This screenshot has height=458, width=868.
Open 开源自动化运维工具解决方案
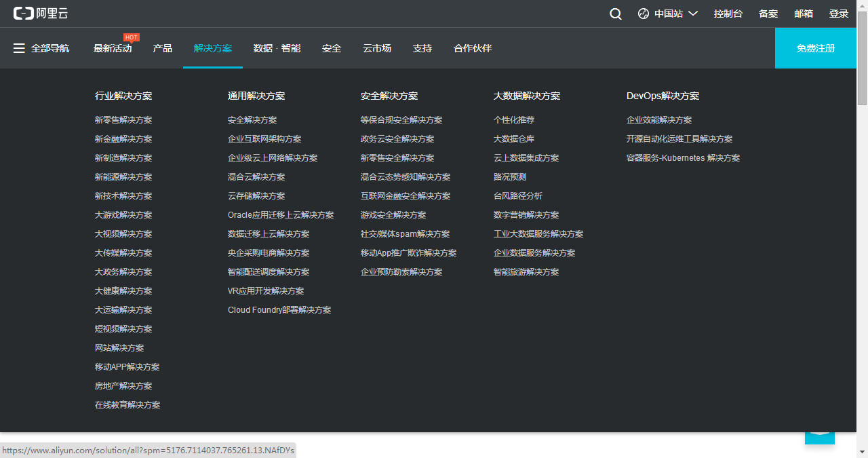679,139
